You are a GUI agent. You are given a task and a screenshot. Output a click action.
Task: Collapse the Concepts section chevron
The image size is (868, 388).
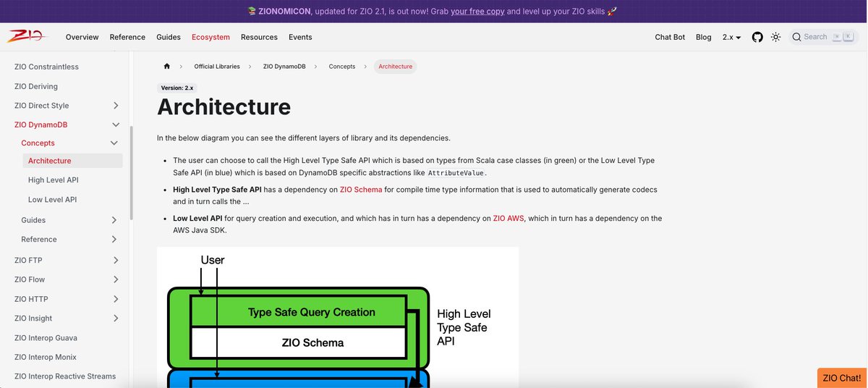[114, 143]
